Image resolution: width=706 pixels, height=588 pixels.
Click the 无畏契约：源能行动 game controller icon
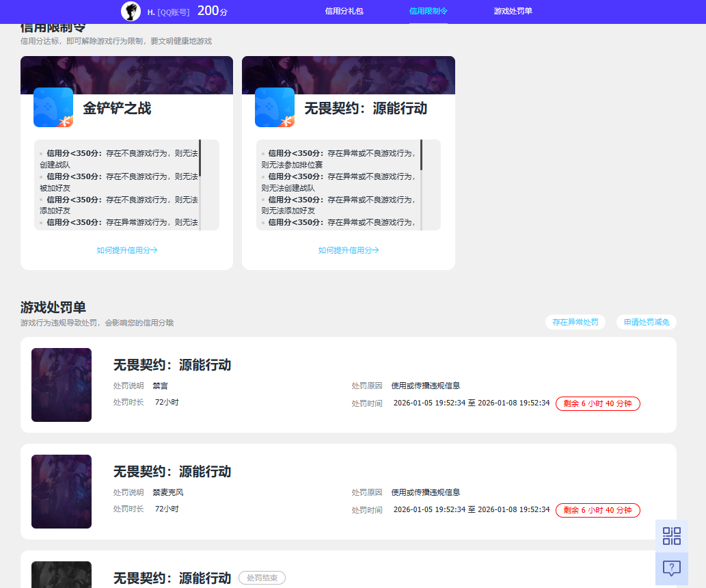tap(274, 107)
